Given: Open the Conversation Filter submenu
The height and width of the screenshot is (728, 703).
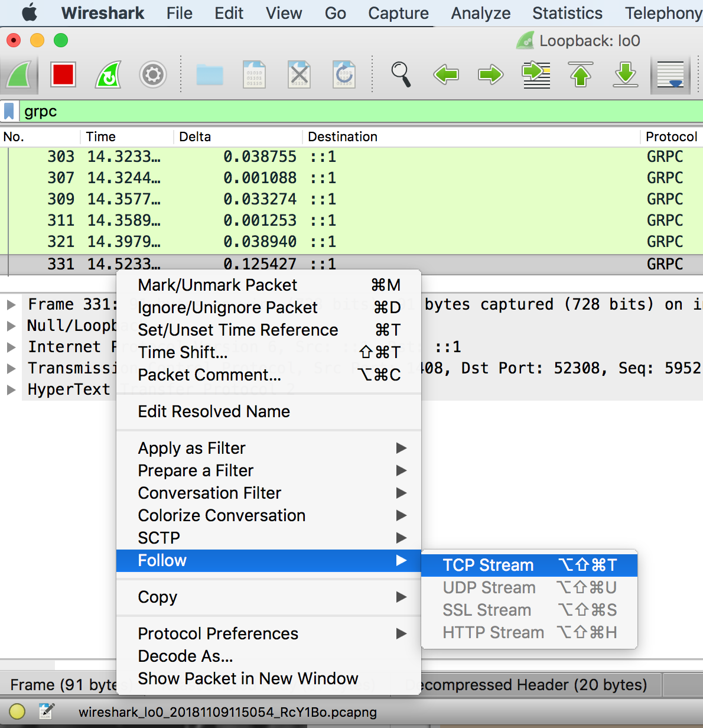Looking at the screenshot, I should [269, 493].
